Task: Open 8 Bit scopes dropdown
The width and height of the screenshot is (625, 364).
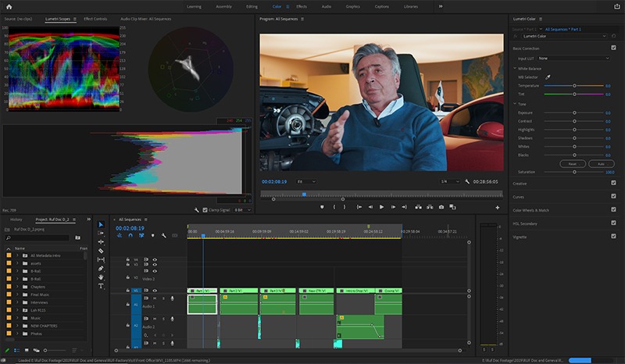Action: coord(243,209)
